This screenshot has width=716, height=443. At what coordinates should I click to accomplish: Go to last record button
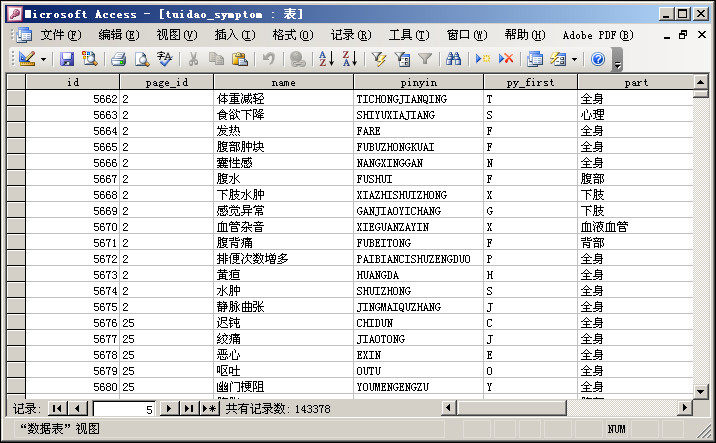[189, 408]
